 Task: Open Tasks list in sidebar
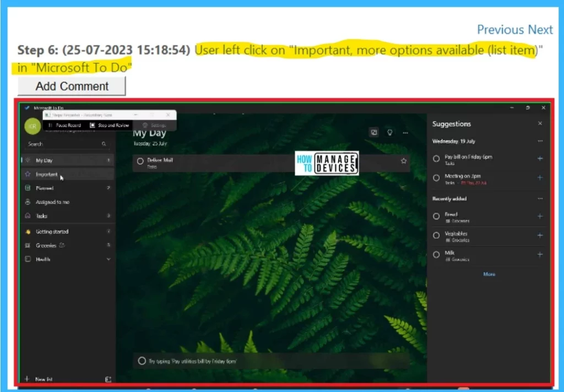coord(67,216)
